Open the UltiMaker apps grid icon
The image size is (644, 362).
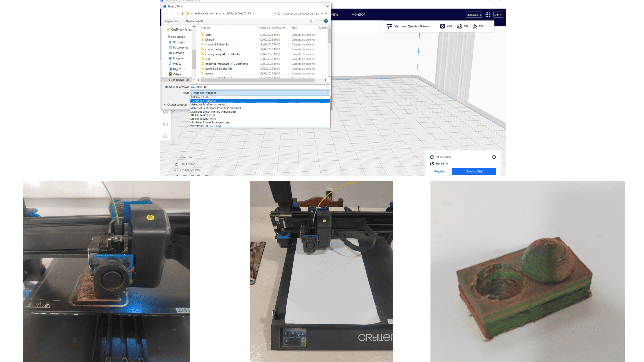(x=488, y=15)
